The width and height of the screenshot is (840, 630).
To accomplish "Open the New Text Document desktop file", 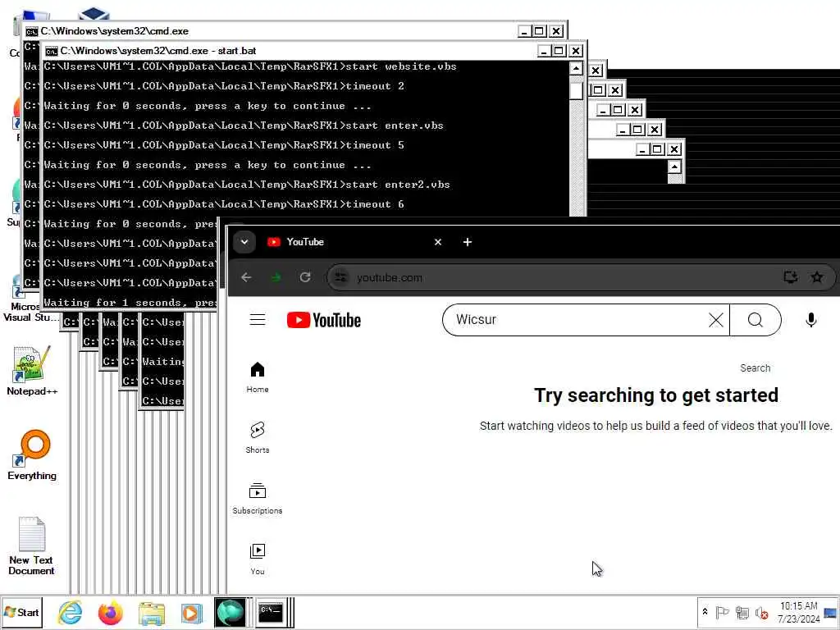I will click(x=31, y=546).
